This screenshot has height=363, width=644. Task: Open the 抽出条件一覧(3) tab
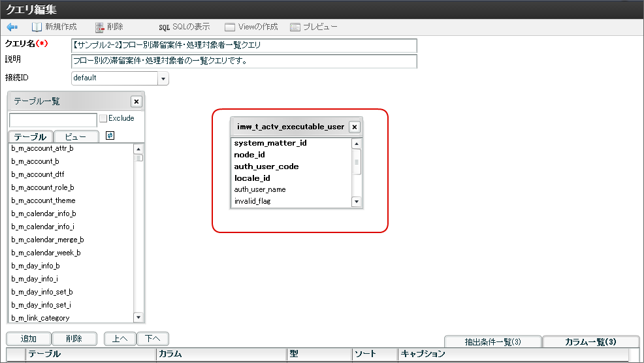(493, 341)
